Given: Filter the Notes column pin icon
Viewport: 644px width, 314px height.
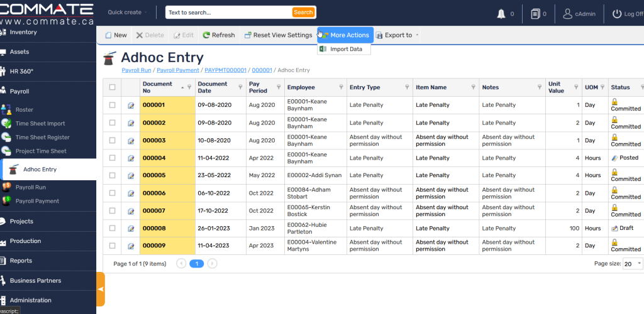Looking at the screenshot, I should tap(540, 87).
